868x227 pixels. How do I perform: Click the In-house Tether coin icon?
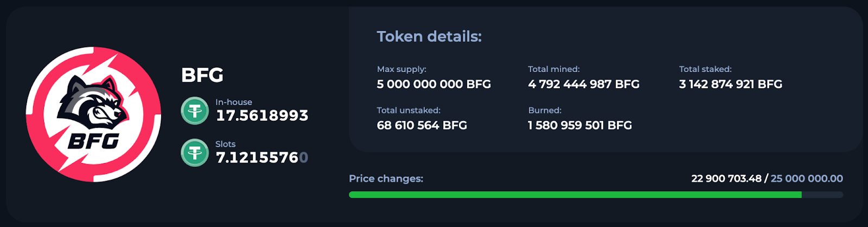pos(195,111)
